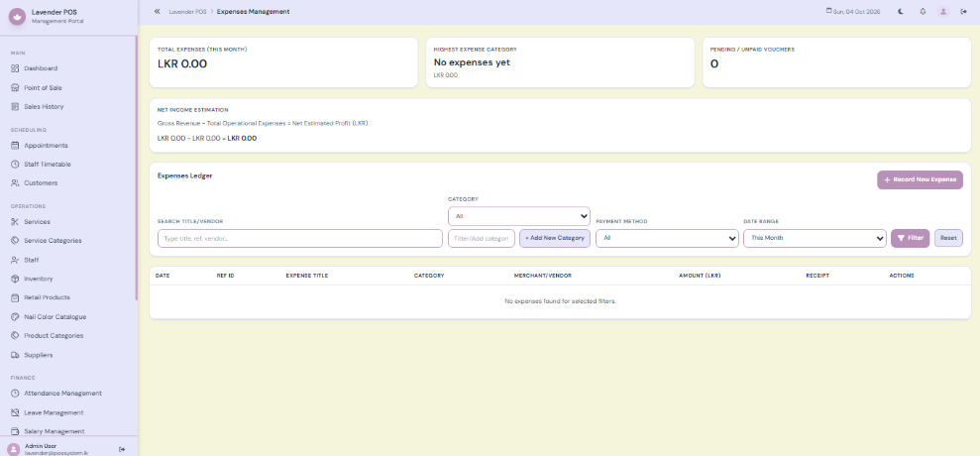Image resolution: width=980 pixels, height=456 pixels.
Task: Click the Amount (LKR) column header
Action: click(x=700, y=276)
